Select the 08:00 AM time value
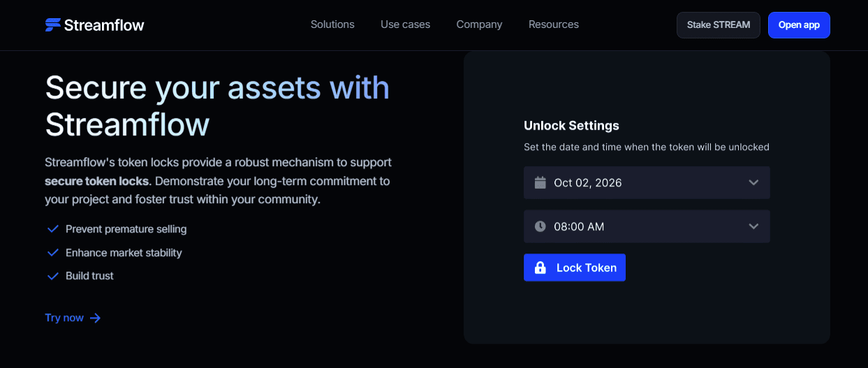The image size is (868, 368). (x=579, y=227)
